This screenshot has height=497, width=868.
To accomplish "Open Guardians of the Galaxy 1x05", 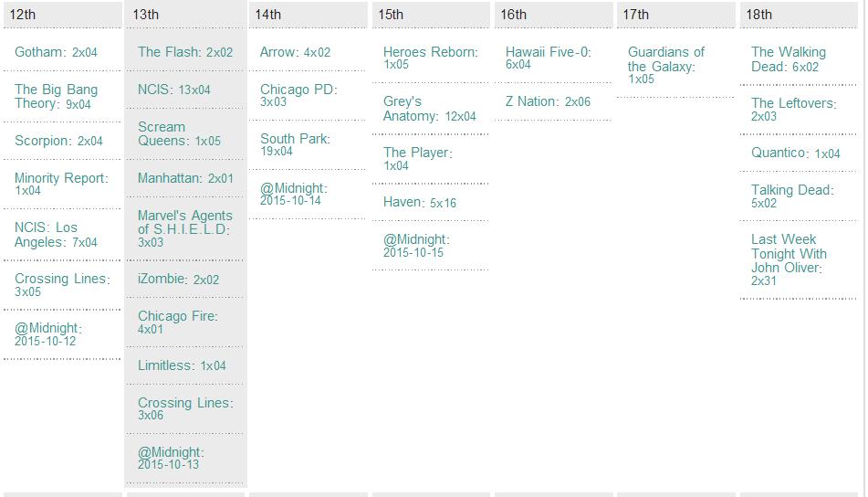I will 666,65.
